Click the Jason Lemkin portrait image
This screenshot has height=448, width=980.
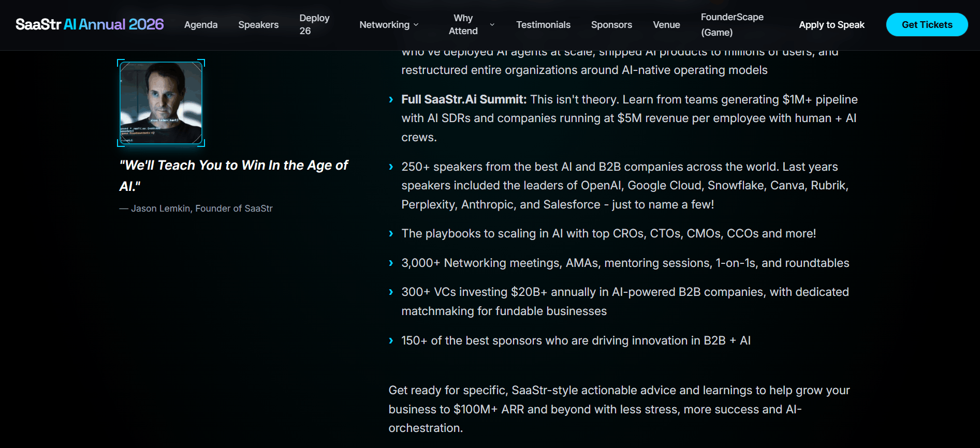[161, 103]
